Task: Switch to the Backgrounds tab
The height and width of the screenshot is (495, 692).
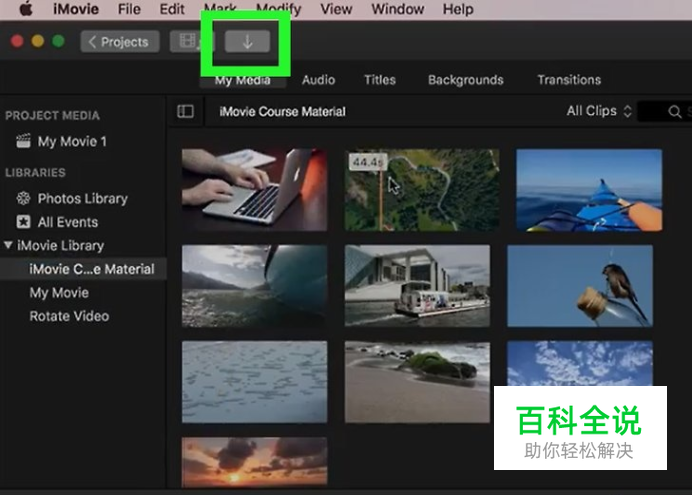Action: (466, 80)
